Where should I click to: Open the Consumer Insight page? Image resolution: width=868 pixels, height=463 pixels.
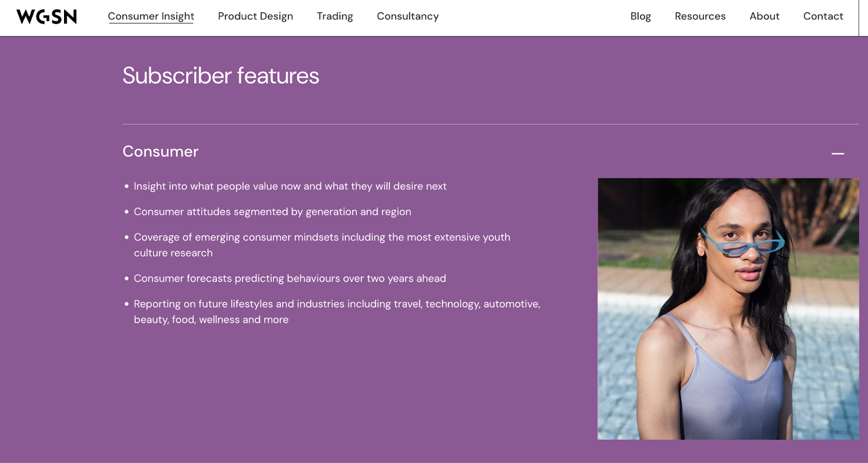tap(151, 16)
